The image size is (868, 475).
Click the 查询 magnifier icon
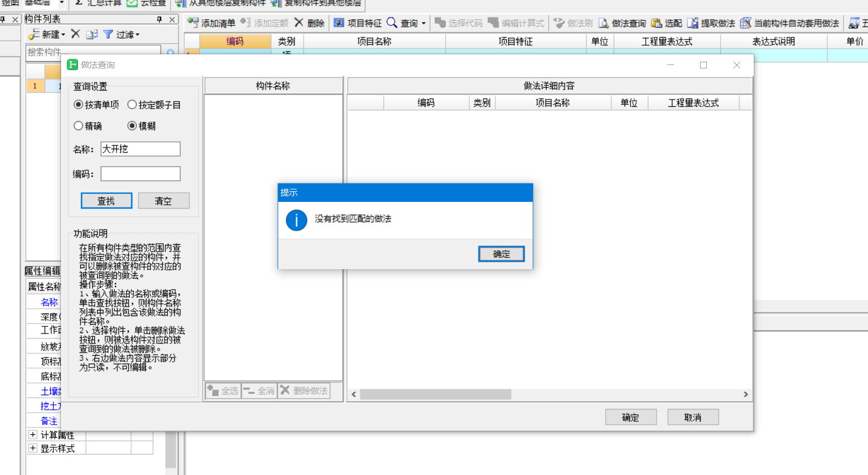392,23
